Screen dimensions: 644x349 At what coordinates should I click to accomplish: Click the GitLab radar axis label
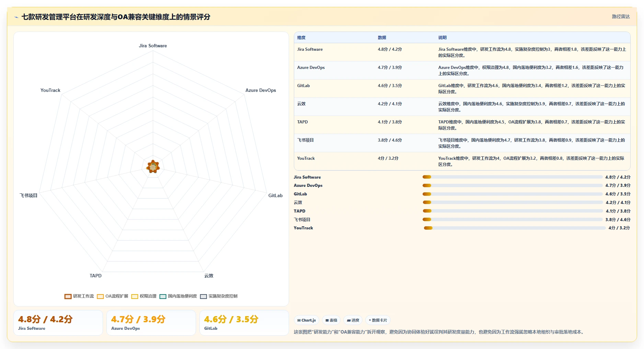click(275, 195)
